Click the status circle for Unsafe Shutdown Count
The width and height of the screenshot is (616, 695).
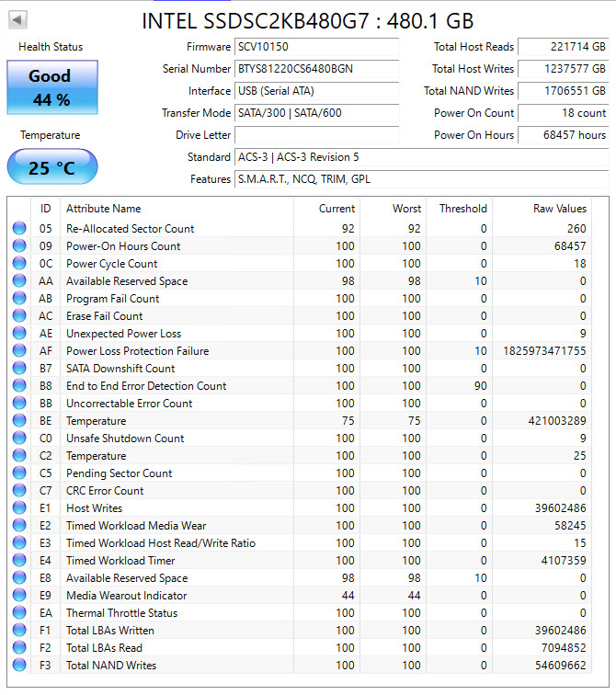click(19, 438)
